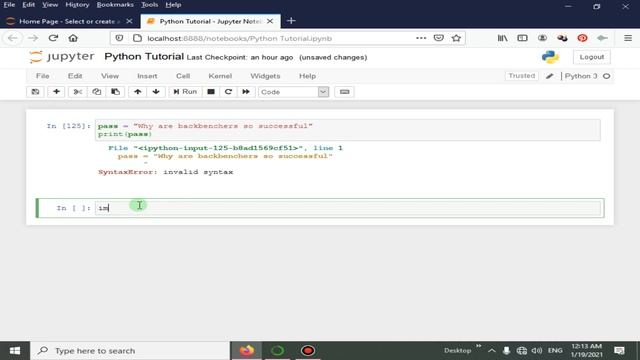Close the Home Page browser tab
Image resolution: width=640 pixels, height=360 pixels.
[129, 21]
